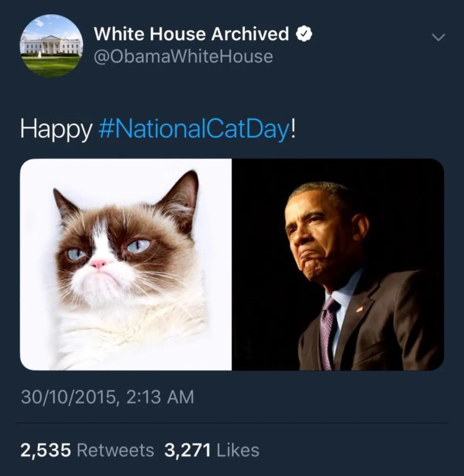Expand the tweet options chevron
464x476 pixels.
click(438, 37)
